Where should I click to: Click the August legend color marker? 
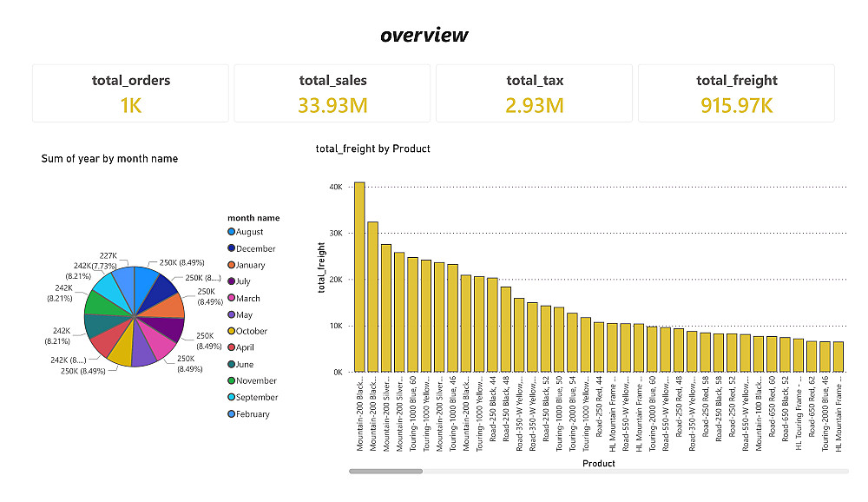coord(232,232)
